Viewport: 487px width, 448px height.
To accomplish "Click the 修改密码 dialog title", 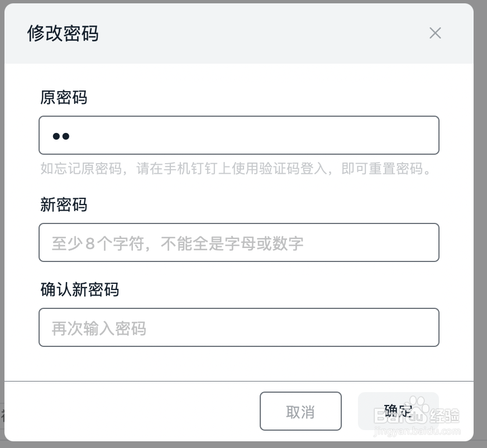I will 63,34.
